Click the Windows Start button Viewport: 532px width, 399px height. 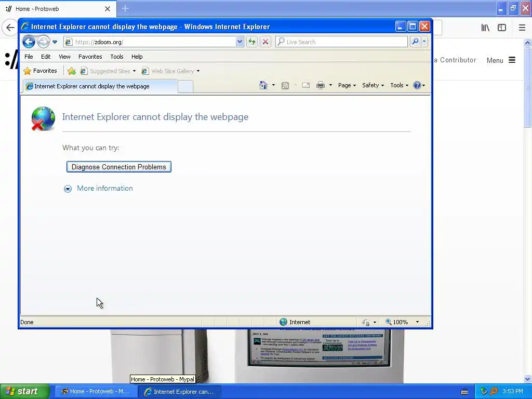(x=25, y=392)
